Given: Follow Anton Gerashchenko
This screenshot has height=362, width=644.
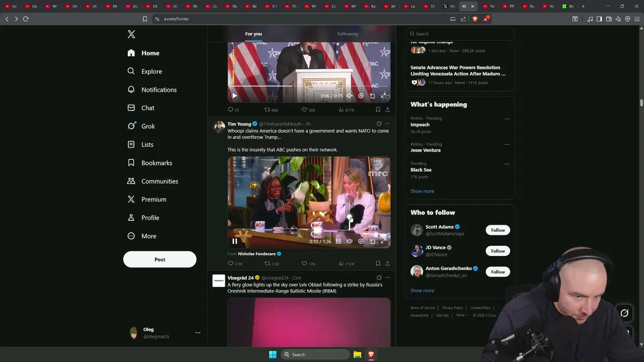Looking at the screenshot, I should [498, 272].
